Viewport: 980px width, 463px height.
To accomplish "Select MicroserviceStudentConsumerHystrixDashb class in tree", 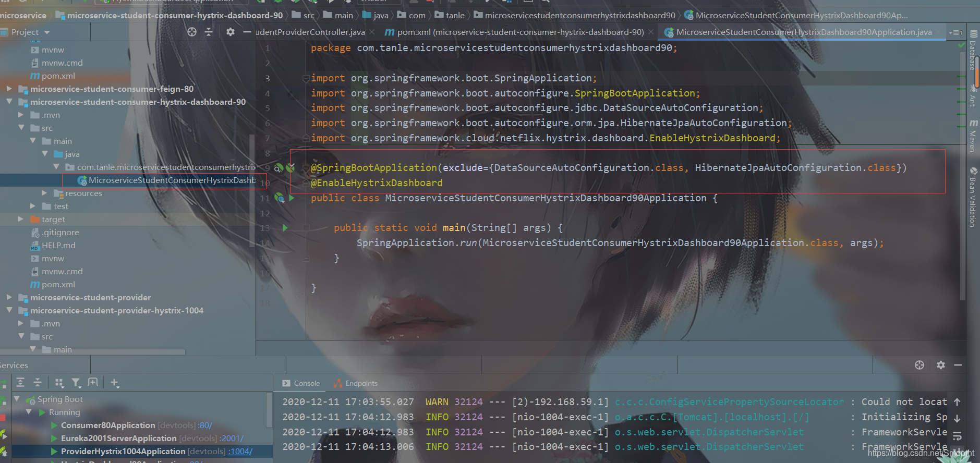I will (166, 180).
